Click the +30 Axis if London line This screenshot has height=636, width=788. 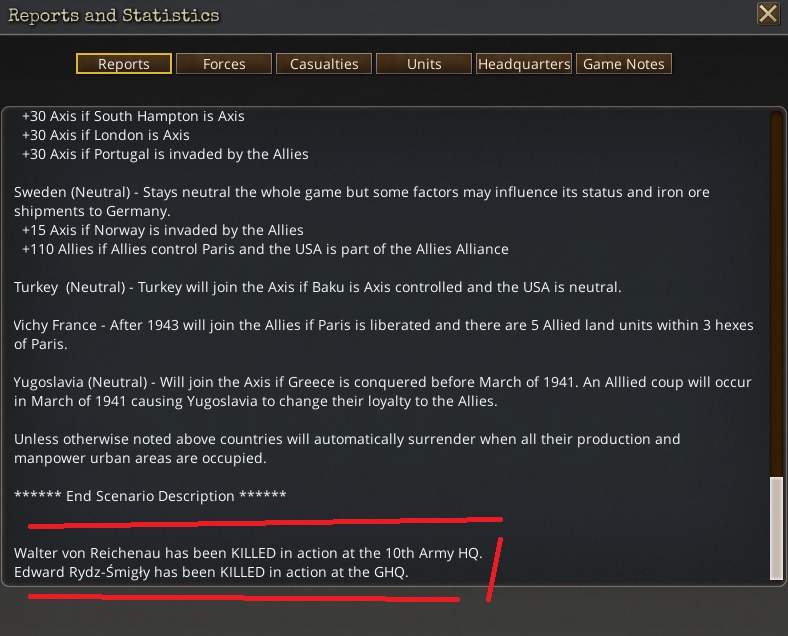106,135
